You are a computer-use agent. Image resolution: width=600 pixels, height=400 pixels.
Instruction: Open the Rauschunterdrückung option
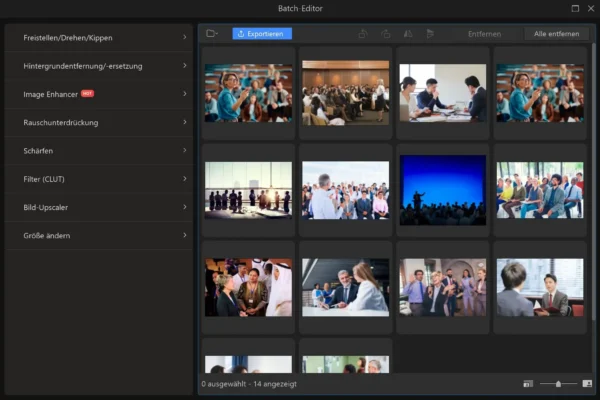click(98, 122)
